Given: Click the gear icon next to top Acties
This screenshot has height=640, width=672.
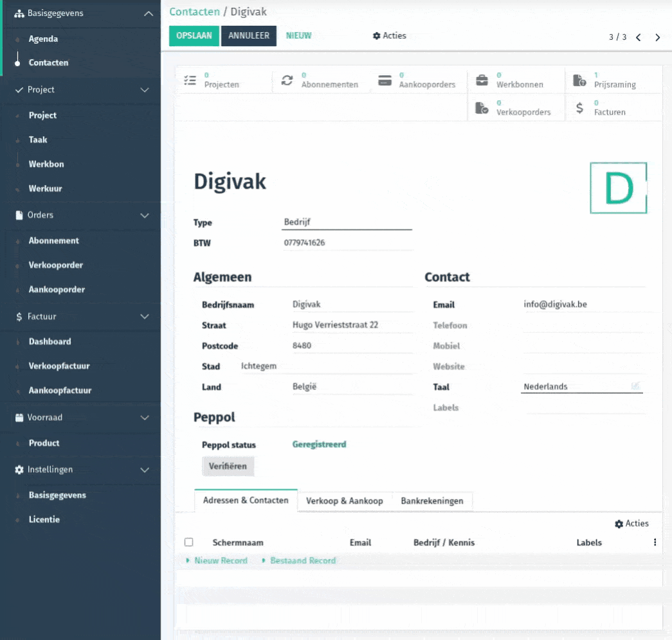Looking at the screenshot, I should [377, 36].
